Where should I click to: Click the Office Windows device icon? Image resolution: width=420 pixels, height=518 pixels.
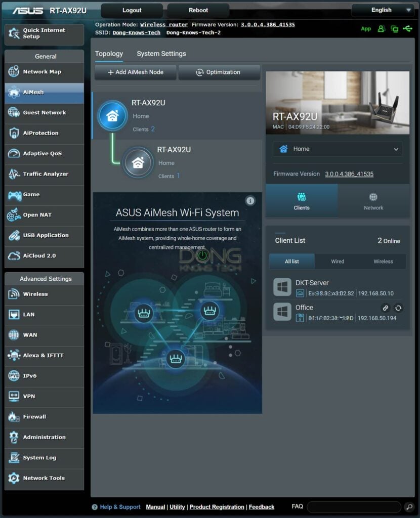282,312
